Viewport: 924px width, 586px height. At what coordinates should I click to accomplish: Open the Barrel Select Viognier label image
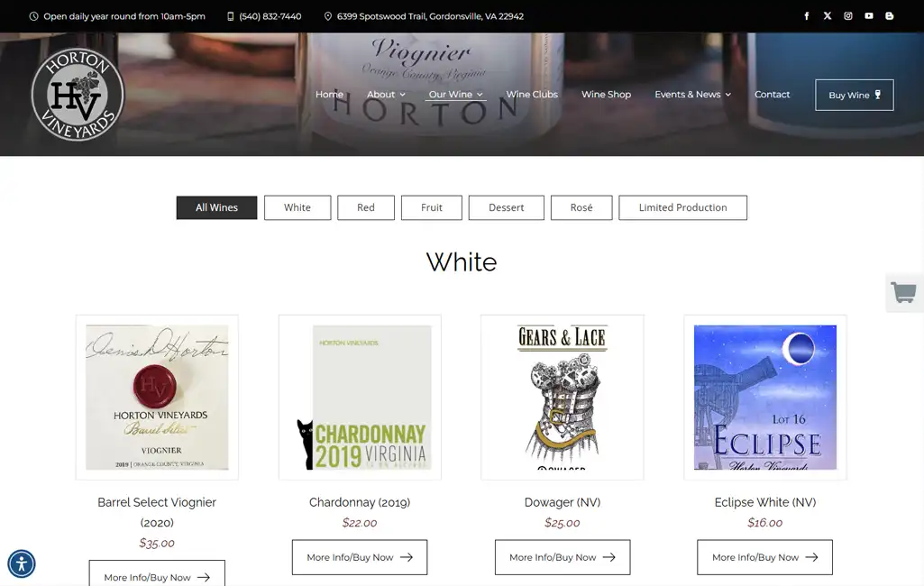(x=158, y=398)
